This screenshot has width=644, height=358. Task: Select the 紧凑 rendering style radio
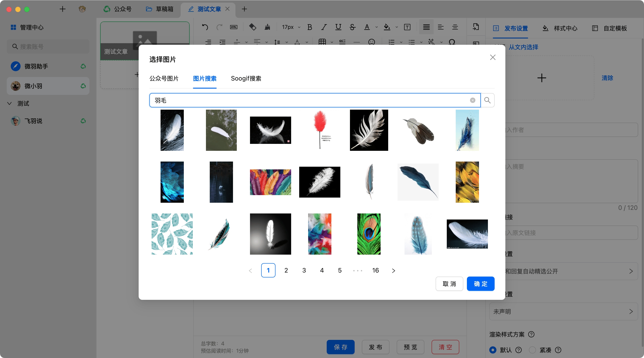tap(532, 350)
